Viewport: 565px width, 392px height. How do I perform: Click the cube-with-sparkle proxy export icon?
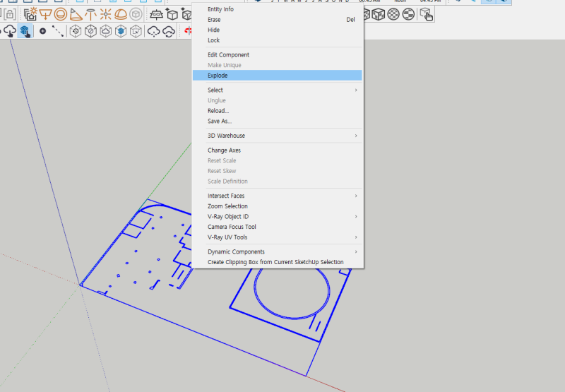pyautogui.click(x=172, y=14)
